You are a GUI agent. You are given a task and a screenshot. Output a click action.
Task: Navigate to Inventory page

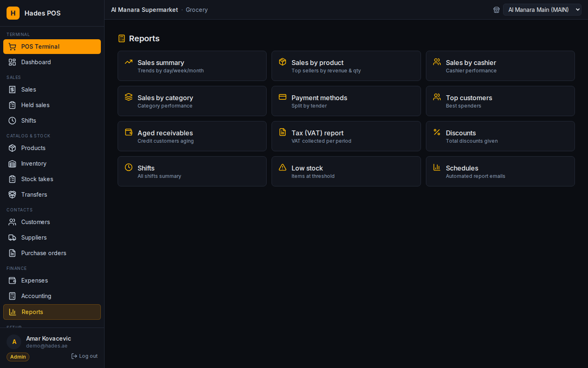52,164
